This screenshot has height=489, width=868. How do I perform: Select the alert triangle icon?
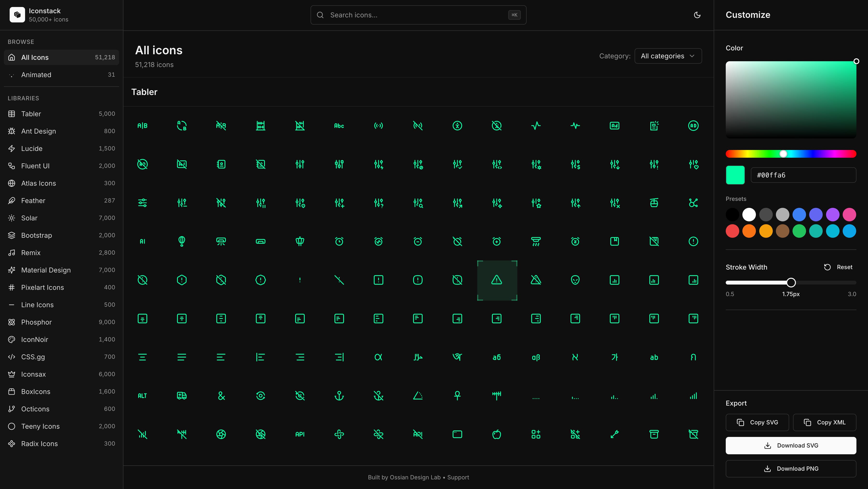(x=496, y=280)
